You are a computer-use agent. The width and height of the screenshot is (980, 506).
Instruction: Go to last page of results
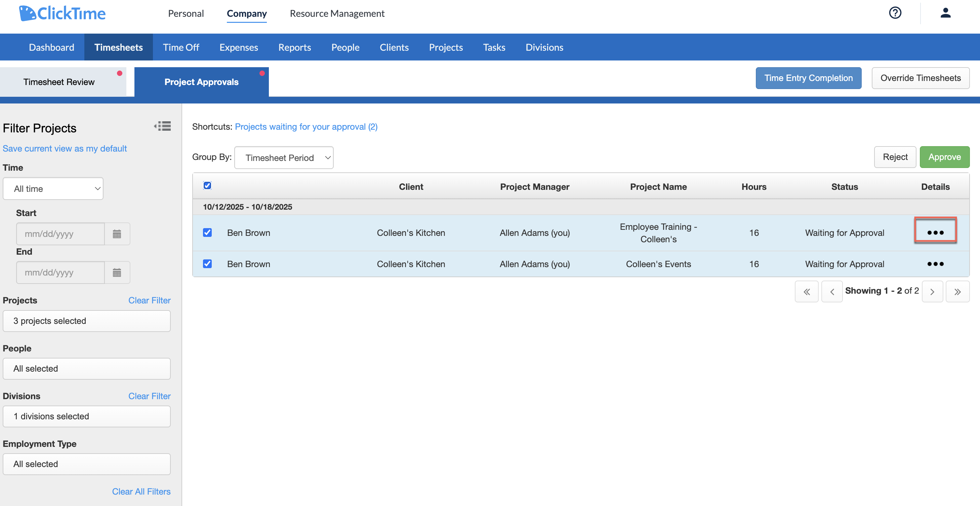957,292
